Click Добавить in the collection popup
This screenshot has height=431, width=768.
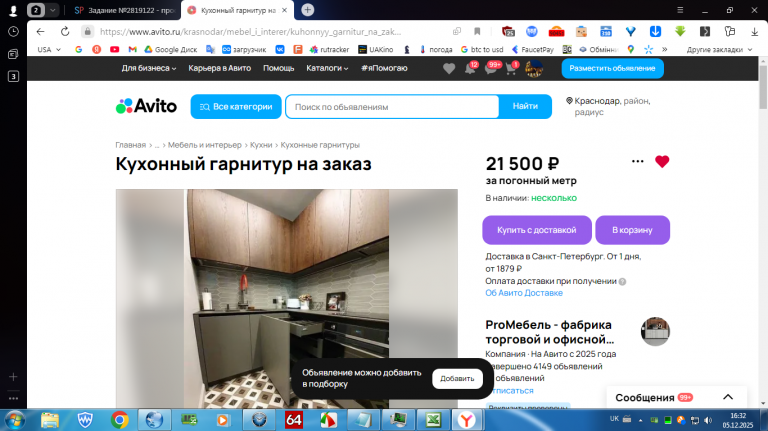(x=457, y=379)
